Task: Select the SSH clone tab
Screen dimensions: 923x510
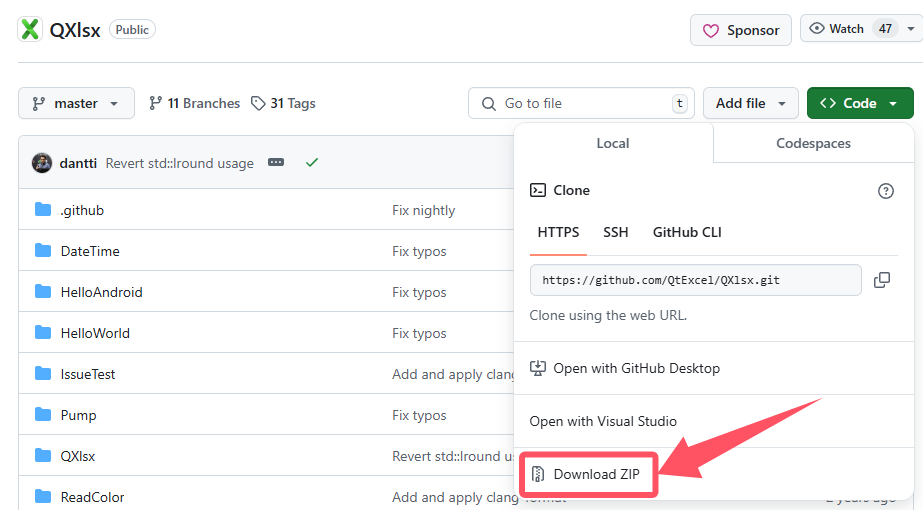Action: pyautogui.click(x=616, y=233)
